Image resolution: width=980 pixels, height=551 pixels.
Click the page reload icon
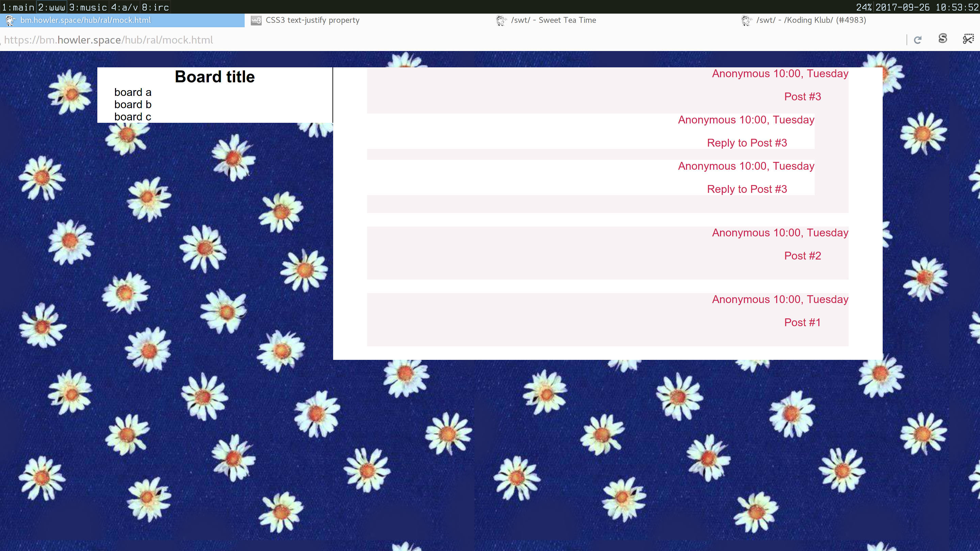pyautogui.click(x=918, y=40)
